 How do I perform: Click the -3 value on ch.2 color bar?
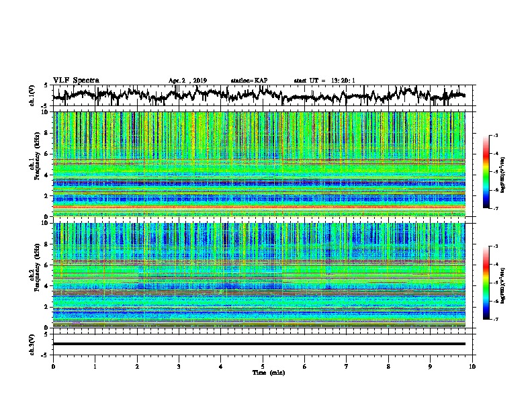(x=496, y=246)
